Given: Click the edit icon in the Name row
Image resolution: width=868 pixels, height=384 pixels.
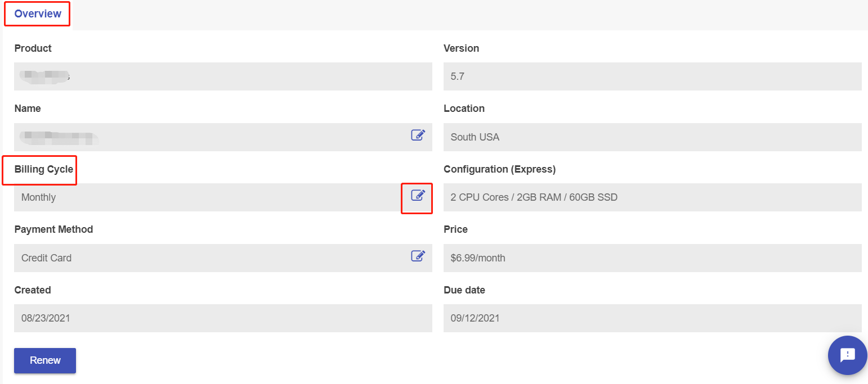Looking at the screenshot, I should pos(418,135).
